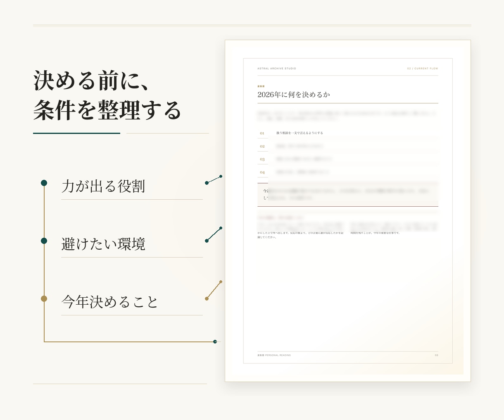Click the step number 03
Viewport: 504px width, 420px height.
(262, 159)
